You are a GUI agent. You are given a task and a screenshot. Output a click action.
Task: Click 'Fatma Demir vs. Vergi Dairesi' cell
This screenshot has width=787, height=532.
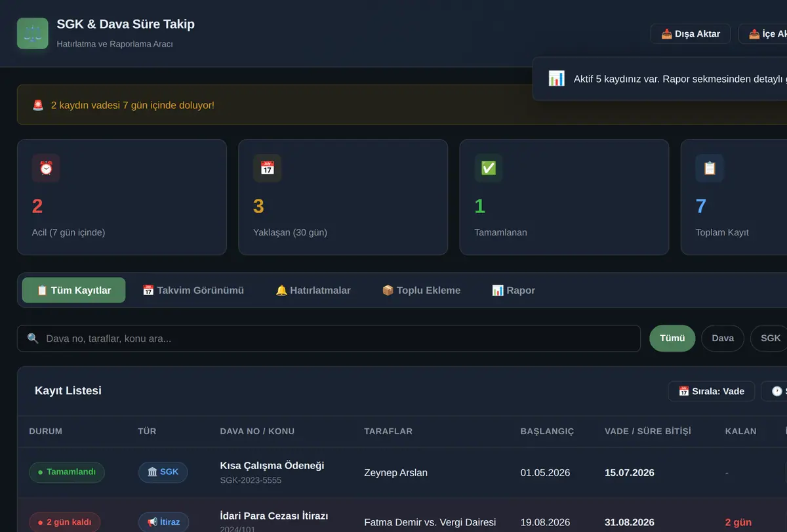tap(430, 523)
